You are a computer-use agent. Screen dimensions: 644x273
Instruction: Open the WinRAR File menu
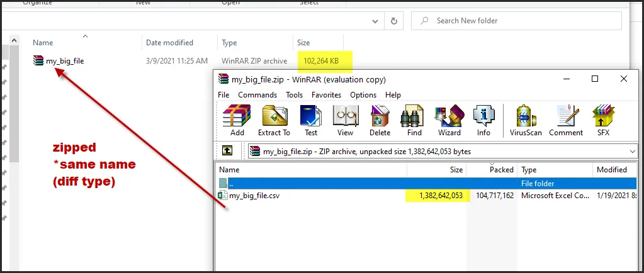coord(223,95)
